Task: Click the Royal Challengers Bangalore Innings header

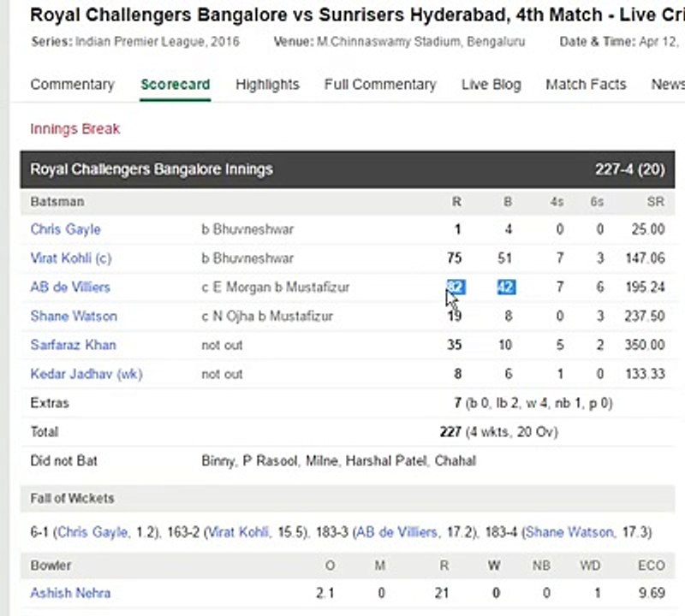Action: point(348,169)
